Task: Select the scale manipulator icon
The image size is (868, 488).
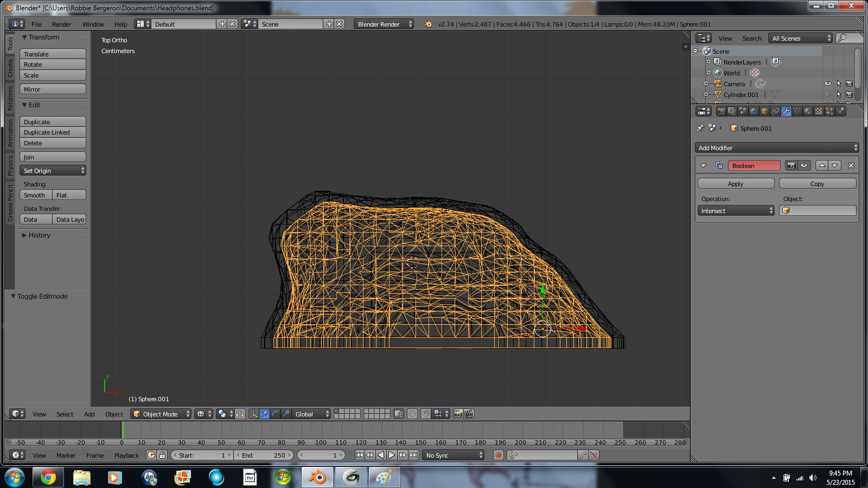Action: pos(286,414)
